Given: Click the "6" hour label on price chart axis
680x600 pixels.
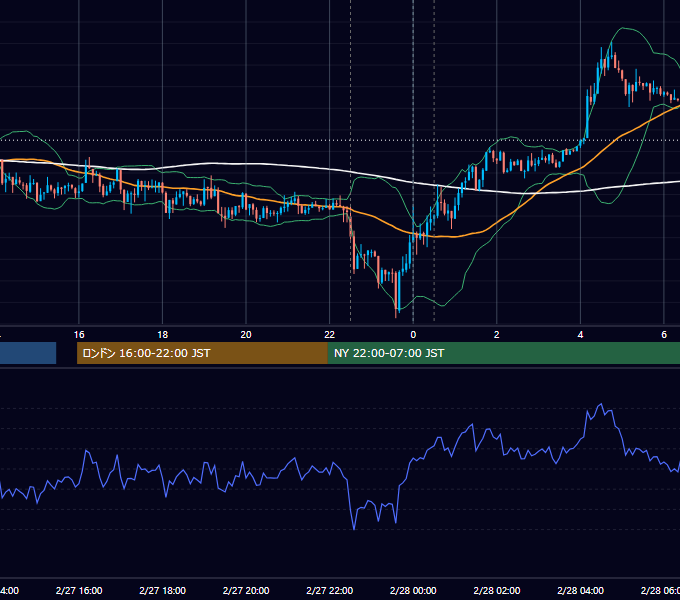Looking at the screenshot, I should pyautogui.click(x=664, y=335).
